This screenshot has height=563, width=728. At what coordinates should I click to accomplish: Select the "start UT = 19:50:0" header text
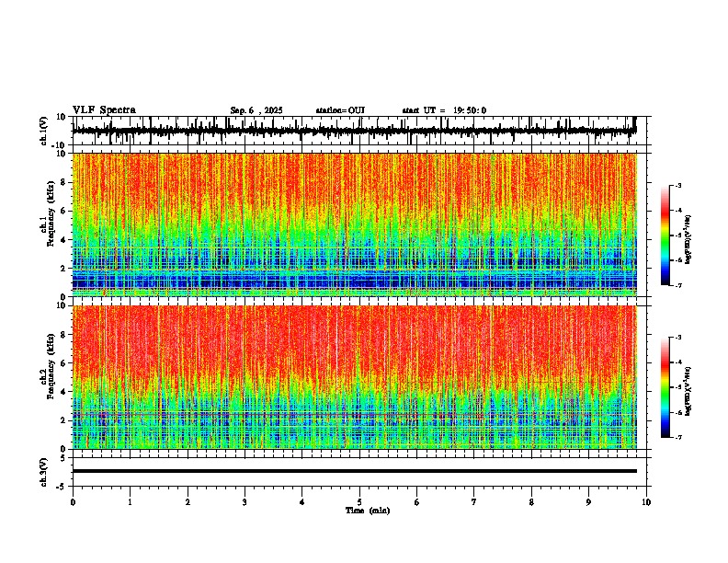pyautogui.click(x=444, y=110)
